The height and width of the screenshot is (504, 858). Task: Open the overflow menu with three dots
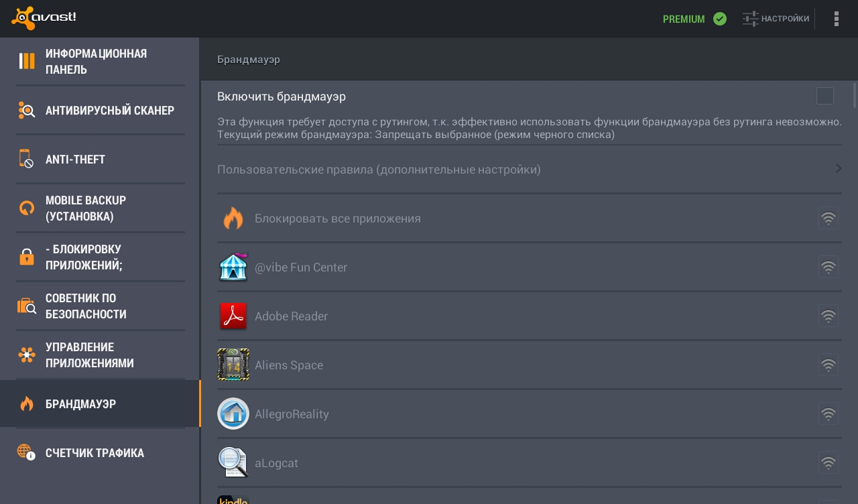pos(837,19)
